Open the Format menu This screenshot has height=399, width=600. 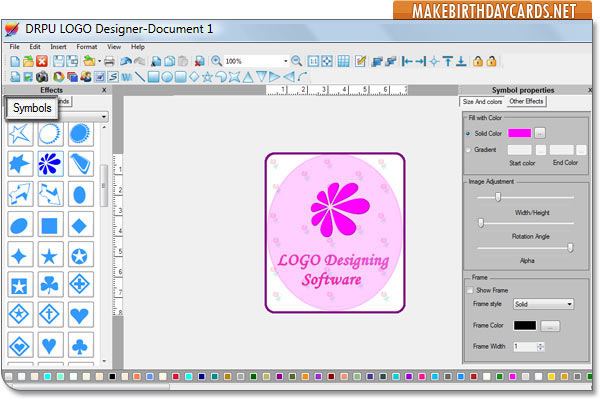[x=86, y=47]
